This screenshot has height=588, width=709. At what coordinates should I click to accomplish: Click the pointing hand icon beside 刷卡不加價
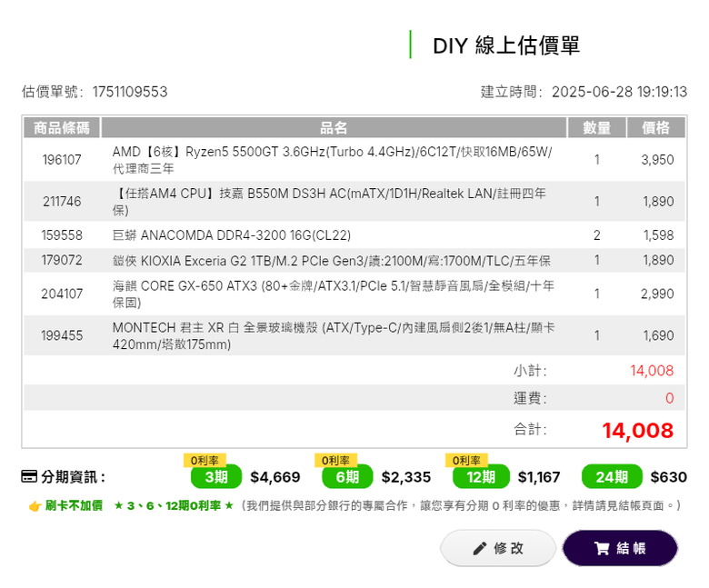point(35,506)
